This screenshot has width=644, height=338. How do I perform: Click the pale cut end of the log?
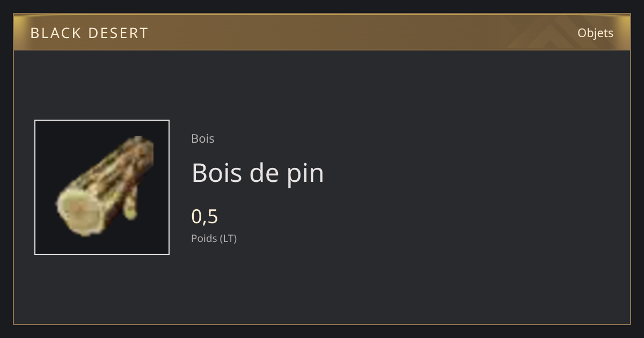[79, 212]
